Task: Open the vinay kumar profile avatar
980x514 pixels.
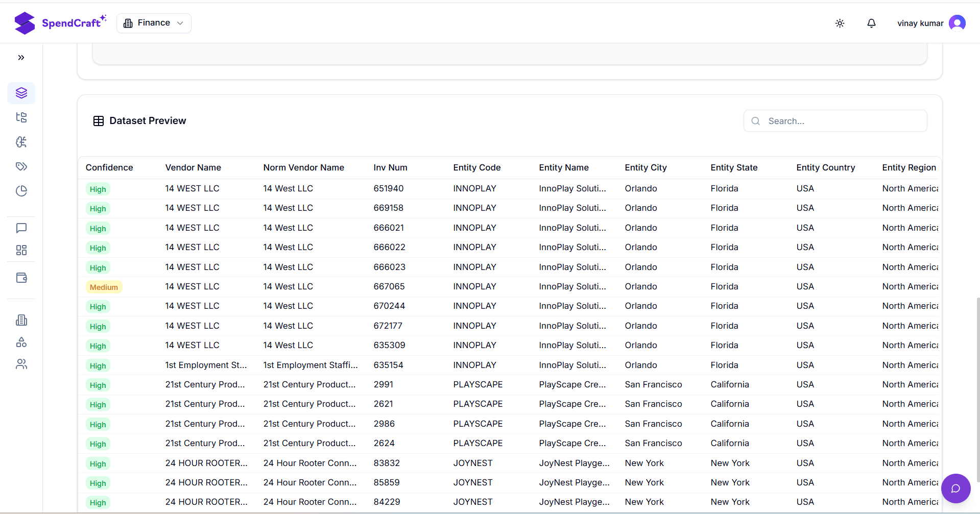Action: pos(958,23)
